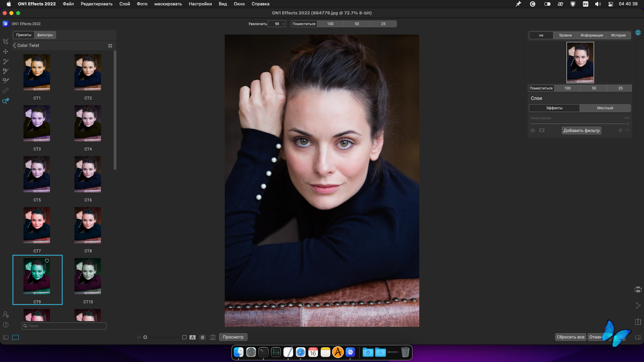Set navigator panel zoom to 100
This screenshot has height=362, width=644.
point(567,88)
